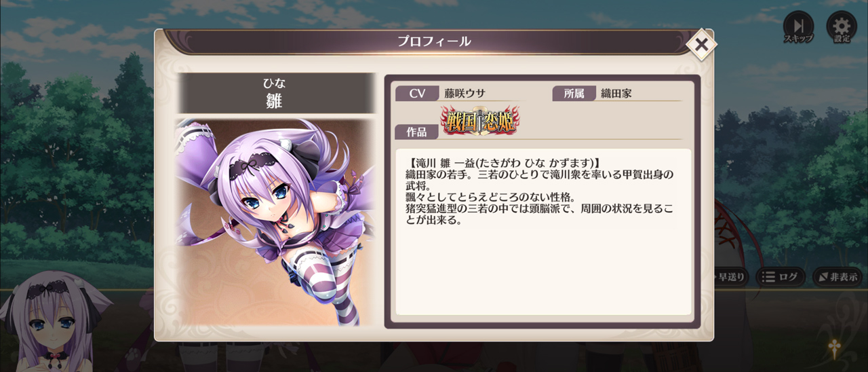Click the golden text-advance cursor icon

[x=833, y=348]
